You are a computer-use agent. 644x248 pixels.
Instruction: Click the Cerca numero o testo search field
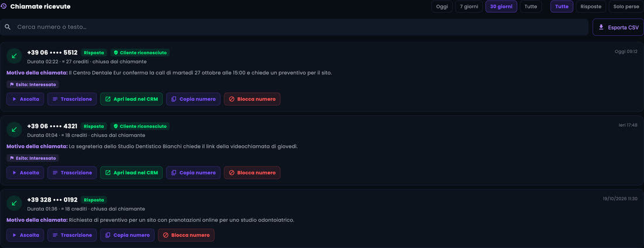(x=294, y=27)
